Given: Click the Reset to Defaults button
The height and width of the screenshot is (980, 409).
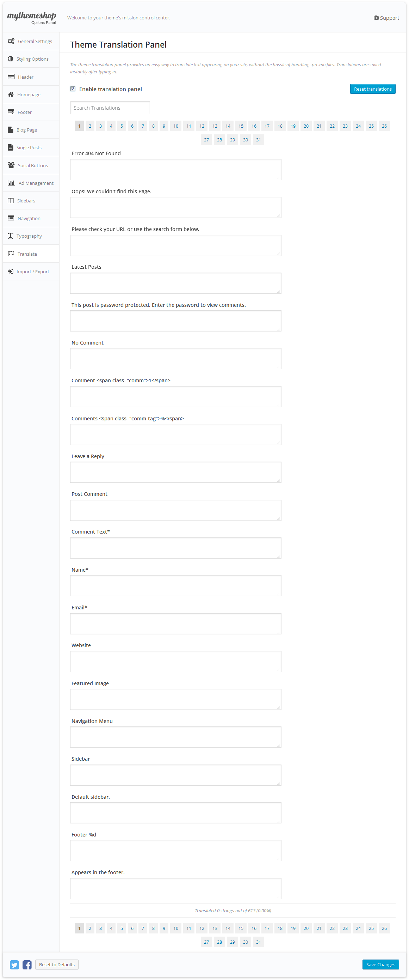Looking at the screenshot, I should coord(57,964).
